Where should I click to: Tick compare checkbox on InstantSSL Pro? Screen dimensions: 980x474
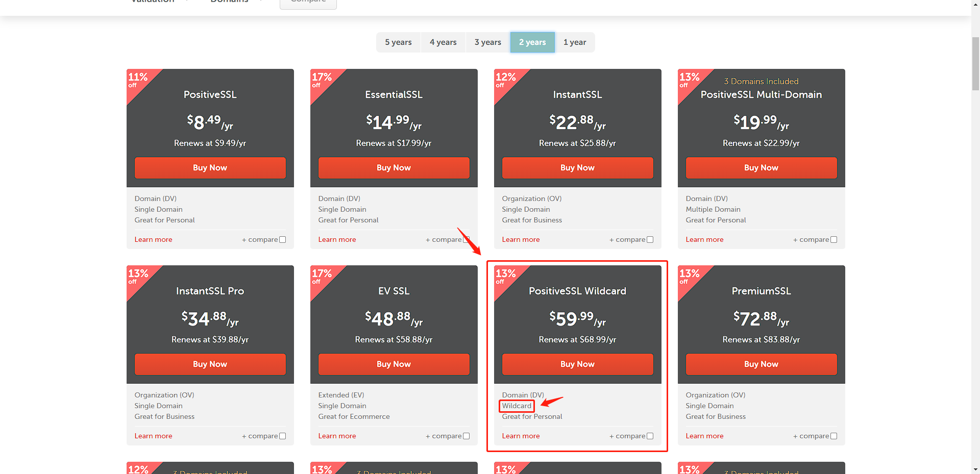(x=283, y=436)
